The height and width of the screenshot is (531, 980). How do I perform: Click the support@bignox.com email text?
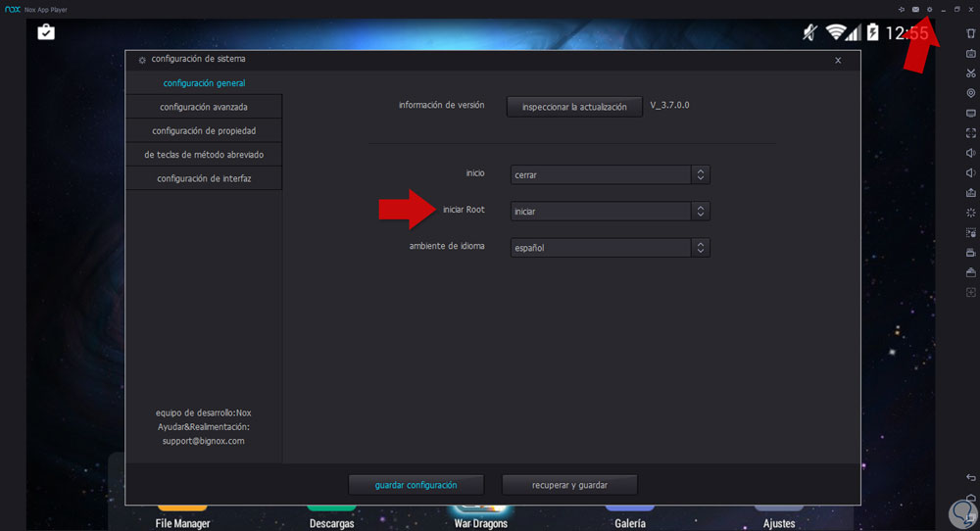pos(203,441)
